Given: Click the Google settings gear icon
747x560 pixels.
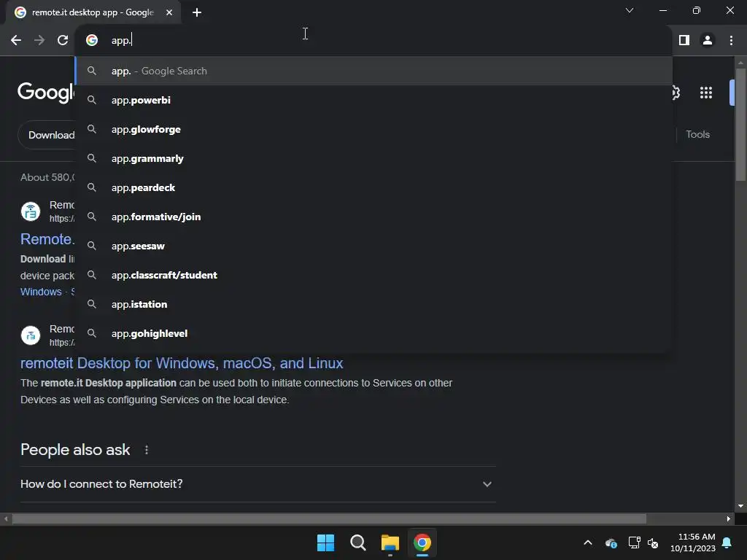Looking at the screenshot, I should (676, 93).
